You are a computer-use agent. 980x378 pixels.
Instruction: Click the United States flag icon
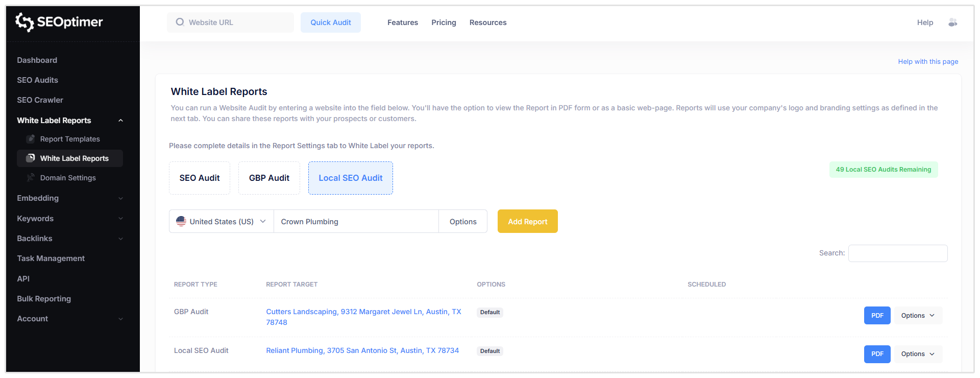(181, 221)
